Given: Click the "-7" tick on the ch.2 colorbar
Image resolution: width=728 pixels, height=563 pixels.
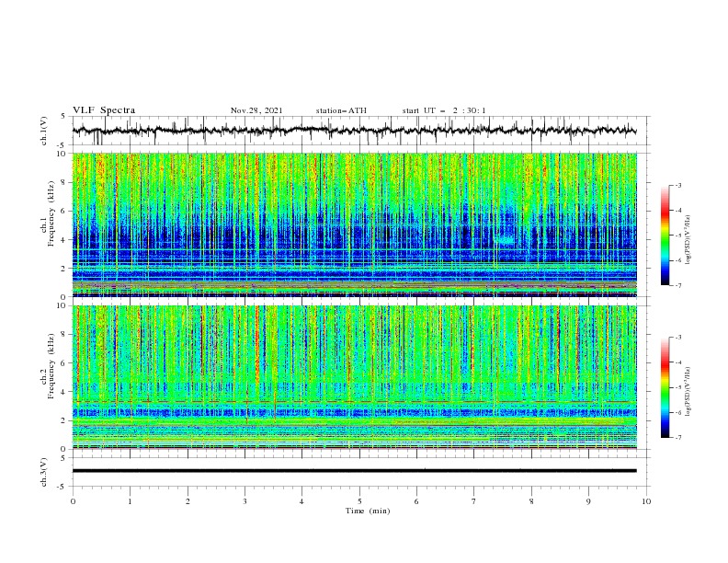Looking at the screenshot, I should click(x=677, y=438).
